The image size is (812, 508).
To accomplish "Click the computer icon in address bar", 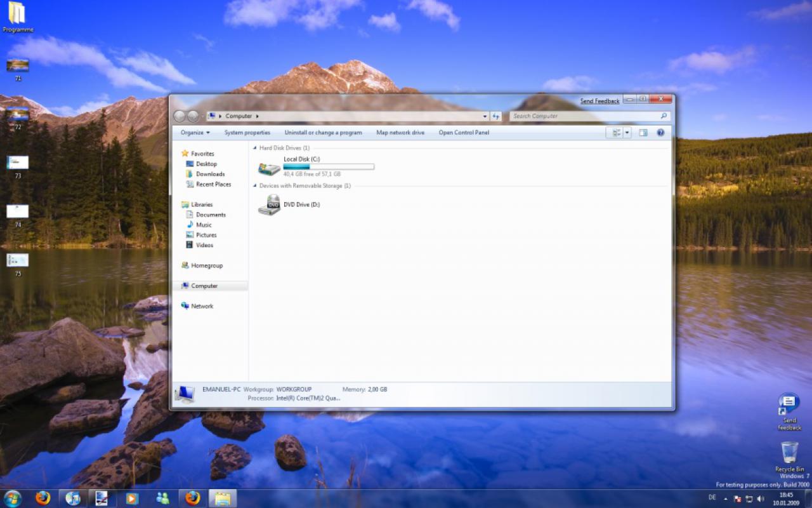I will point(213,116).
